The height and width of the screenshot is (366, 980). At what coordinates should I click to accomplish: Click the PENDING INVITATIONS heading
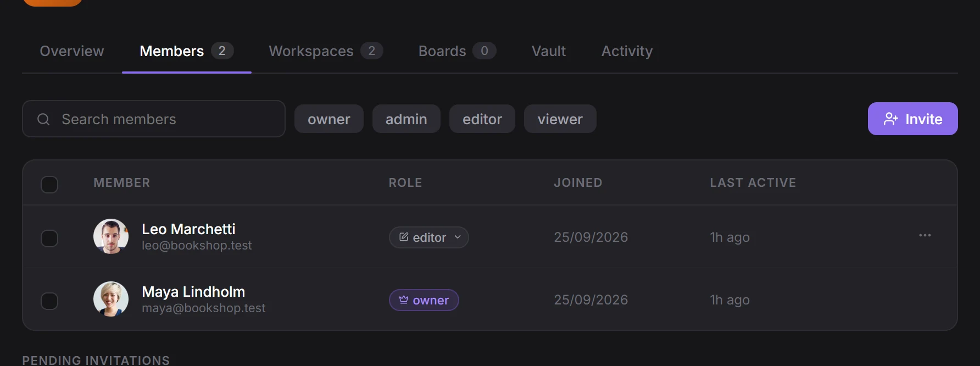pos(96,361)
